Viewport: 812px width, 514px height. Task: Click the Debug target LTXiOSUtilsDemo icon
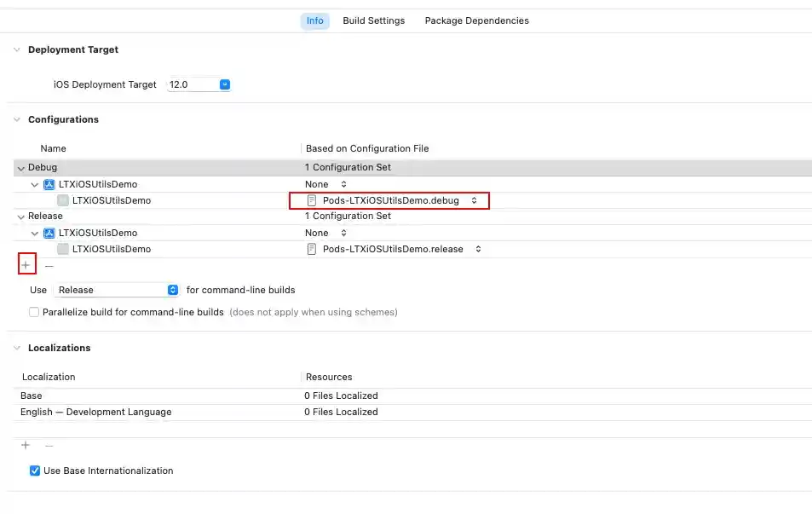tap(63, 200)
